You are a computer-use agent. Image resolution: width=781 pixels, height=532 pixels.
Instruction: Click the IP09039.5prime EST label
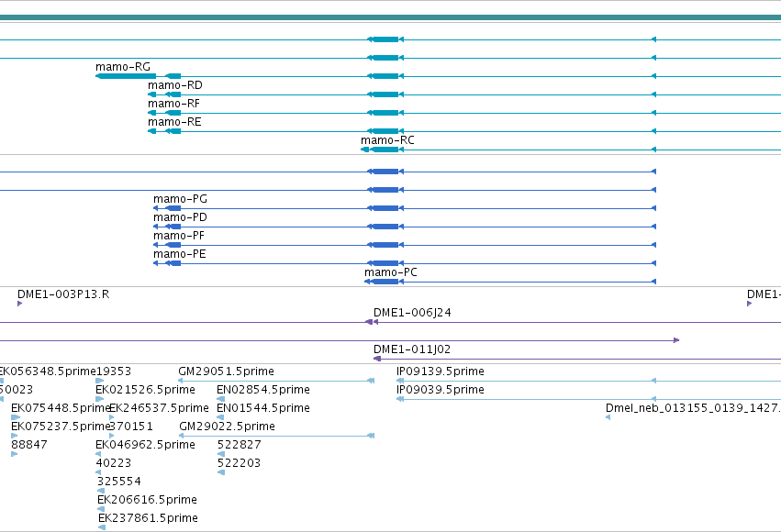[441, 390]
